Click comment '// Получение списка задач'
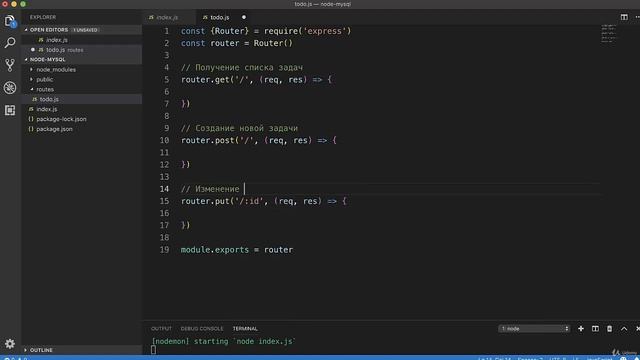Viewport: 640px width, 360px height. point(242,67)
